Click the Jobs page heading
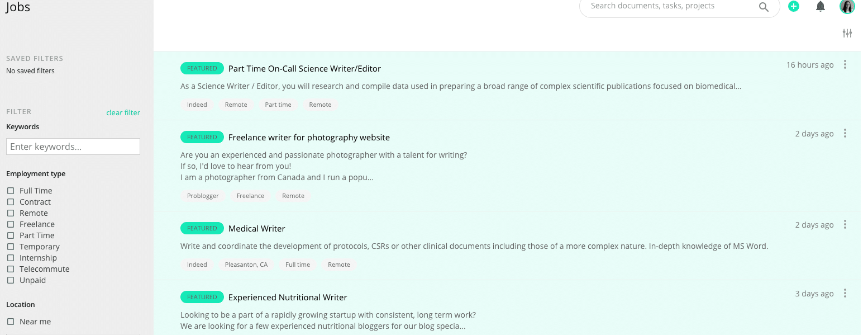The width and height of the screenshot is (868, 335). (17, 7)
